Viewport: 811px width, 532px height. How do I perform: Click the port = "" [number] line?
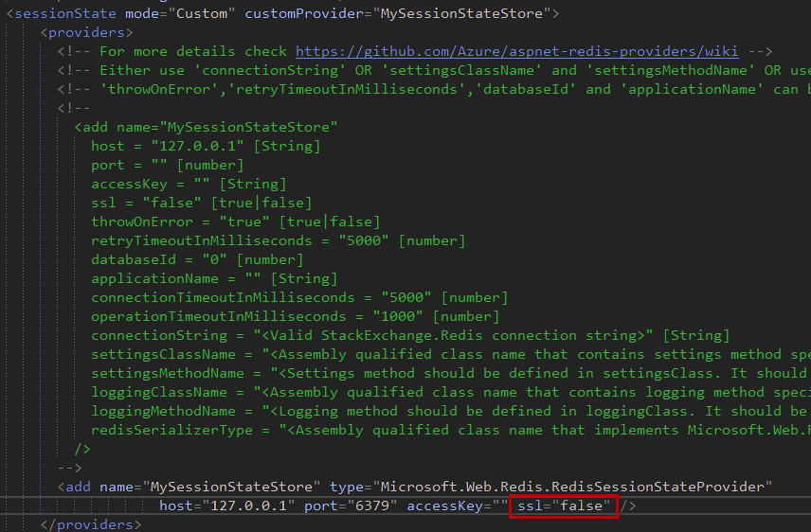click(x=167, y=165)
